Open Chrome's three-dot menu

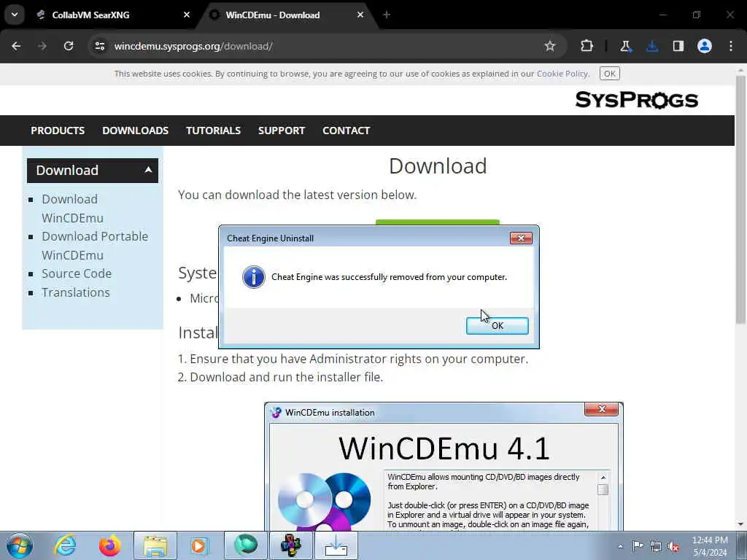pyautogui.click(x=731, y=46)
